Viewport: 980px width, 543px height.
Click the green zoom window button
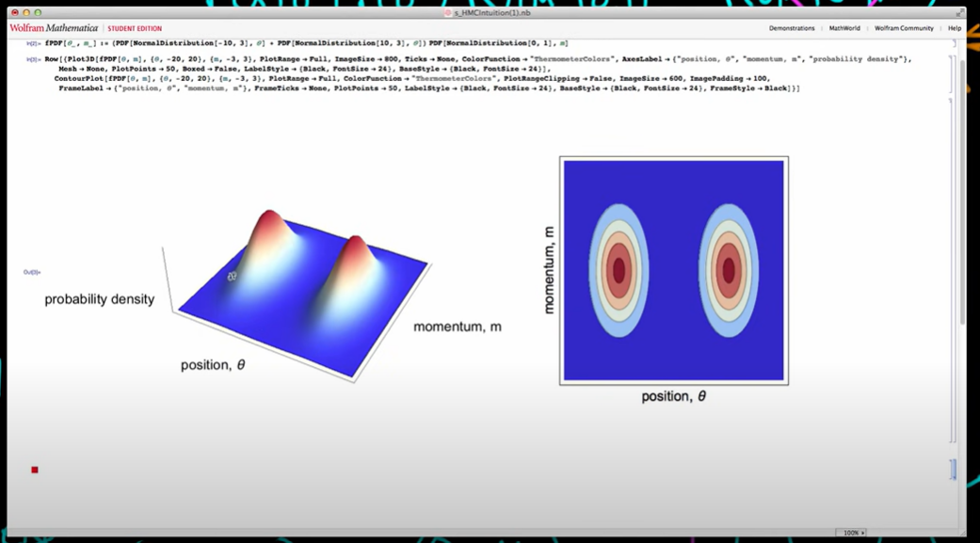coord(38,12)
